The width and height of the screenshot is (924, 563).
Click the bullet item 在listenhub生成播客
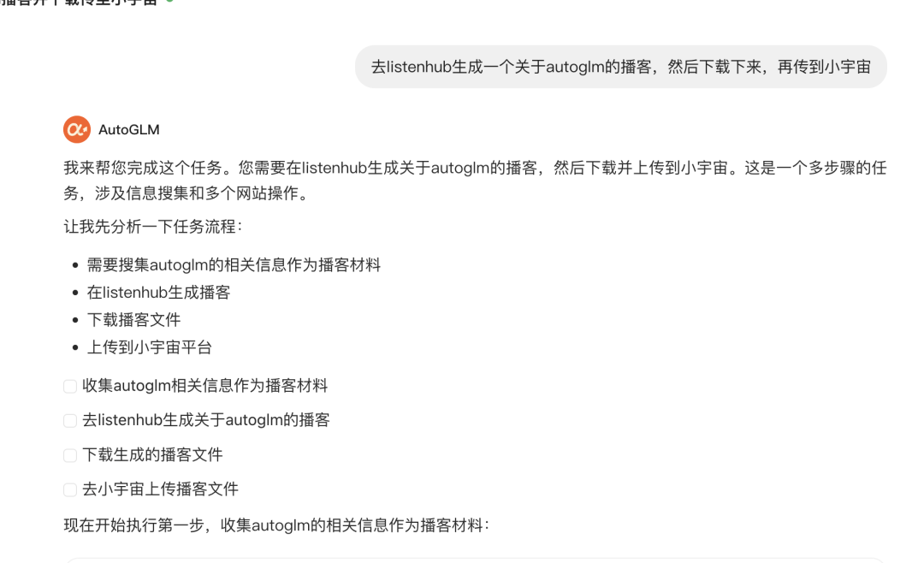158,293
